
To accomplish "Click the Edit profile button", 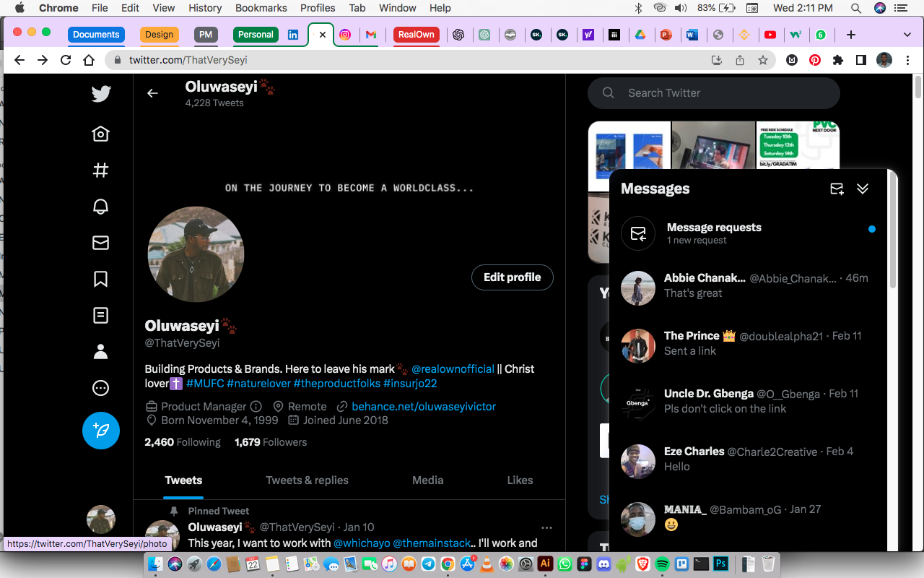I will [x=513, y=277].
